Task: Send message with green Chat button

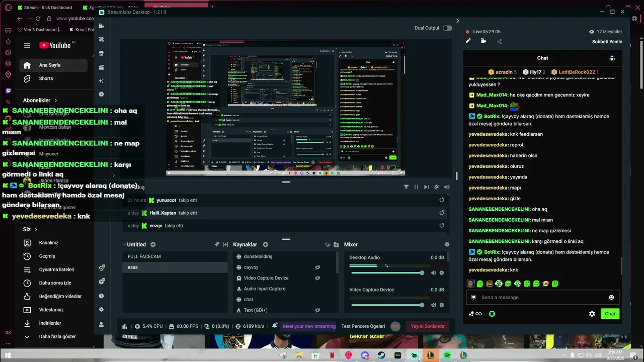Action: point(610,314)
